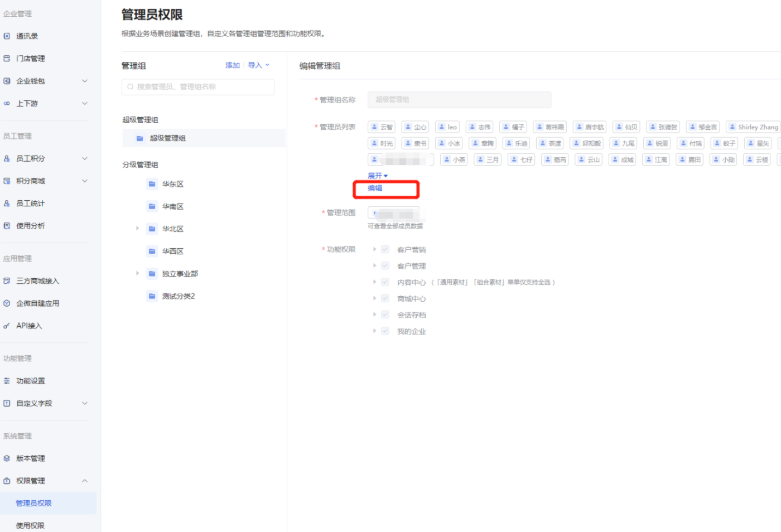Viewport: 781px width, 532px height.
Task: Toggle the 会话存档 permission checkbox
Action: [385, 315]
